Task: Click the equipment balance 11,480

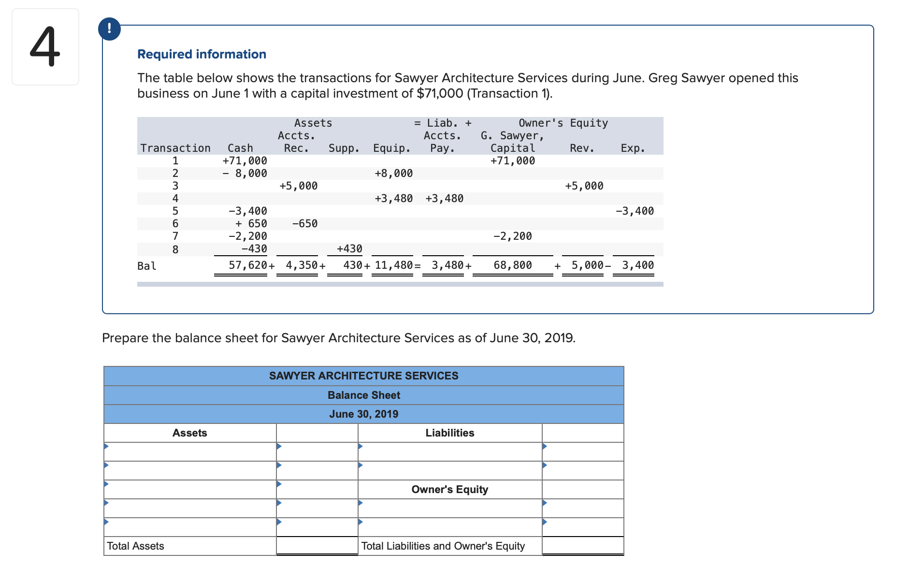Action: 394,265
